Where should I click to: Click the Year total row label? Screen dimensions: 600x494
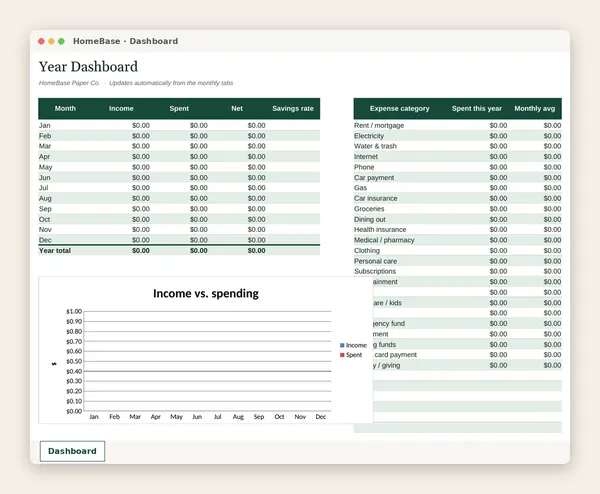pos(55,251)
